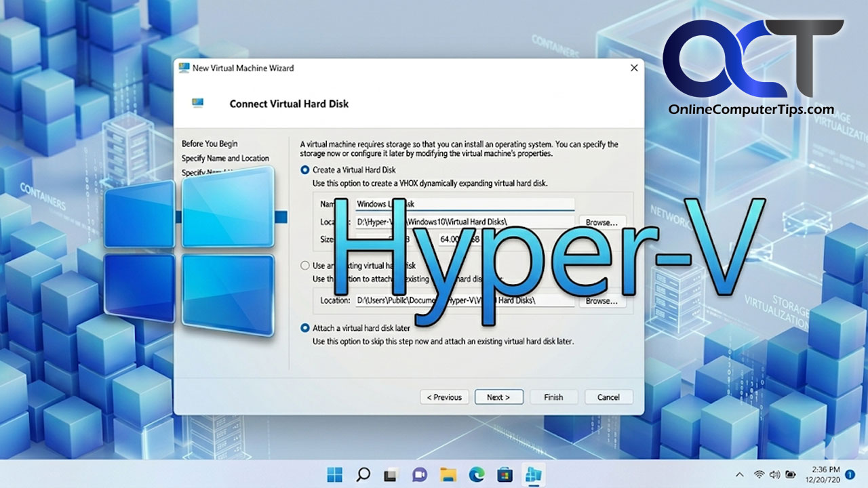Launch Microsoft Edge from the taskbar
The width and height of the screenshot is (868, 488).
(477, 474)
